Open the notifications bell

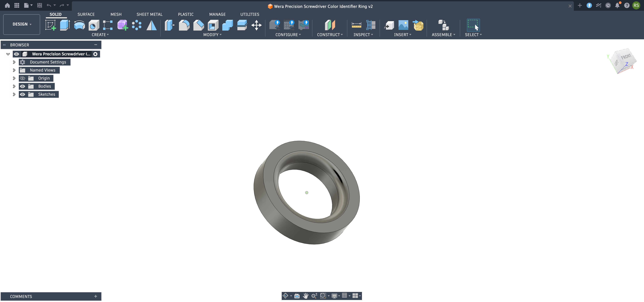point(617,6)
